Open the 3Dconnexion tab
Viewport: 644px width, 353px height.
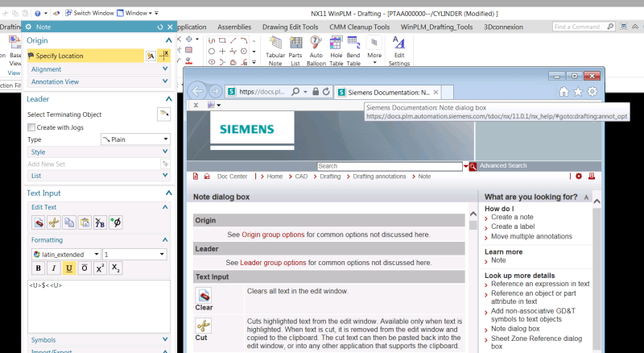(x=503, y=27)
